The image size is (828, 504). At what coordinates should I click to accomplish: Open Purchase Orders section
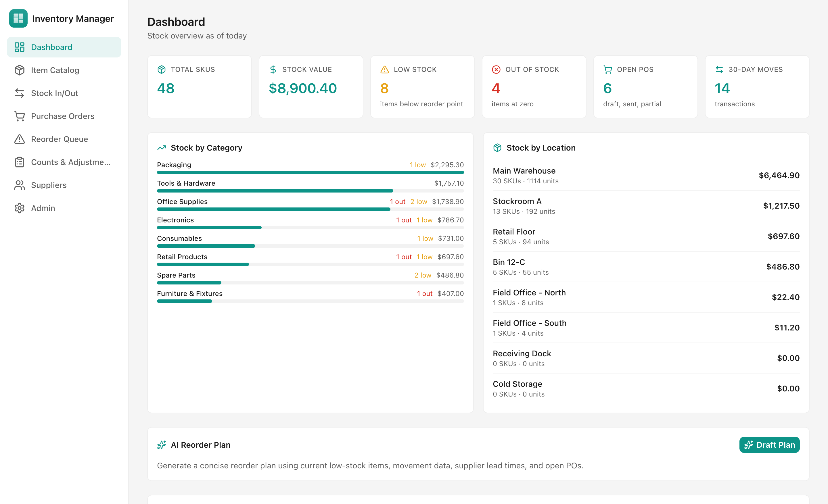[64, 116]
